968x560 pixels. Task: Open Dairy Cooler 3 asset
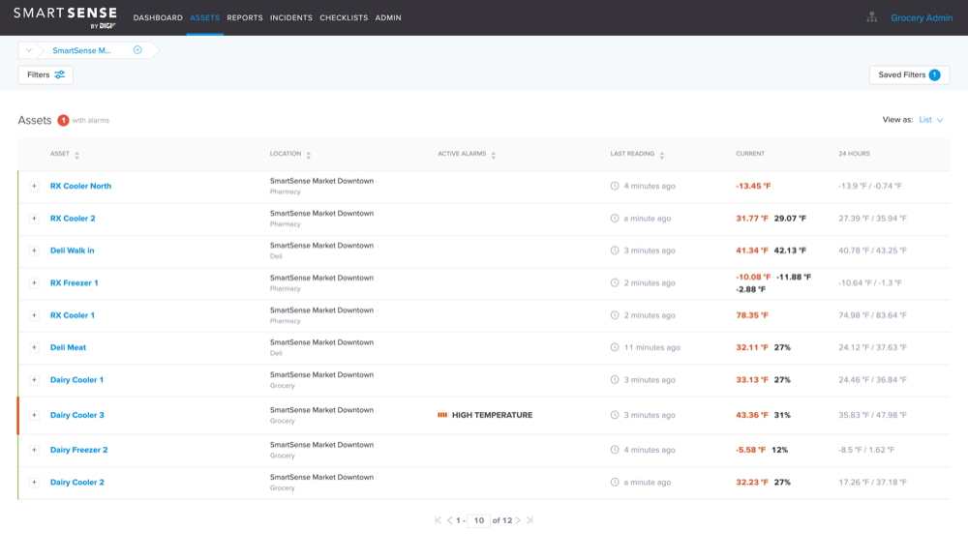77,415
